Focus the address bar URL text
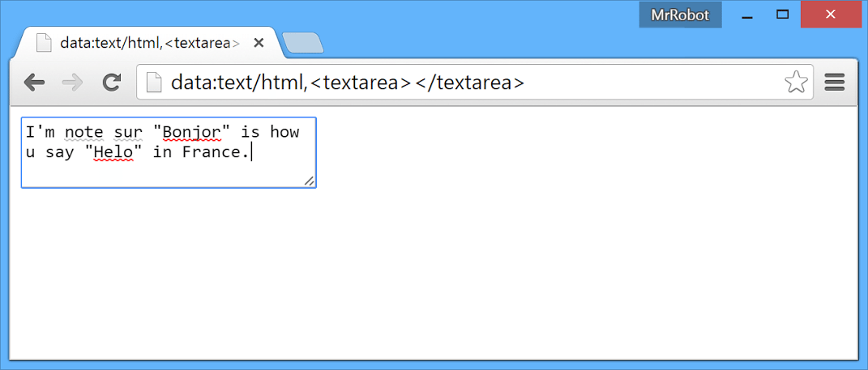The image size is (868, 370). point(347,83)
